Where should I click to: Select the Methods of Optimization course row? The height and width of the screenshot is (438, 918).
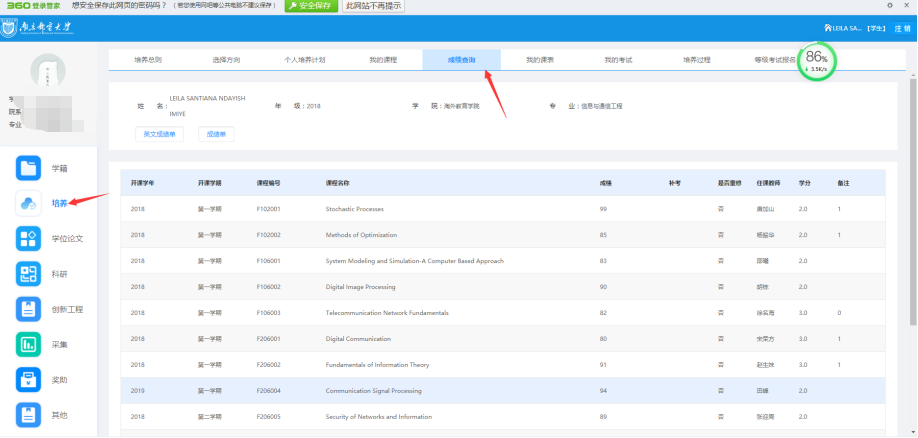503,235
